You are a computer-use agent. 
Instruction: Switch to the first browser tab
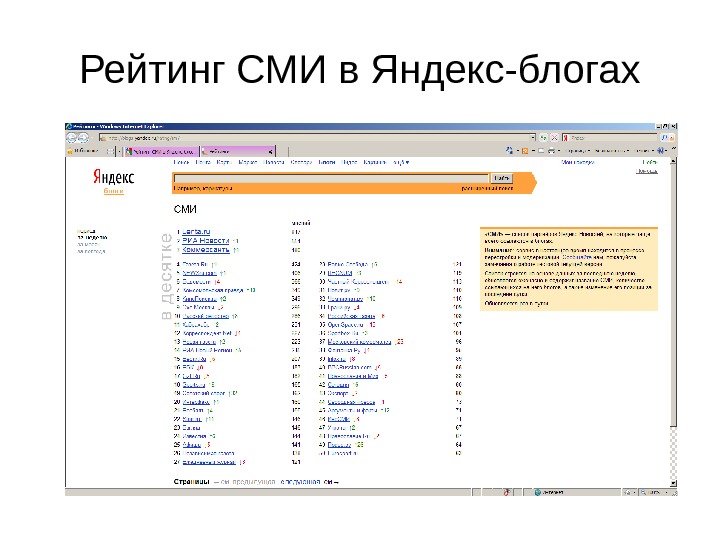[x=161, y=151]
